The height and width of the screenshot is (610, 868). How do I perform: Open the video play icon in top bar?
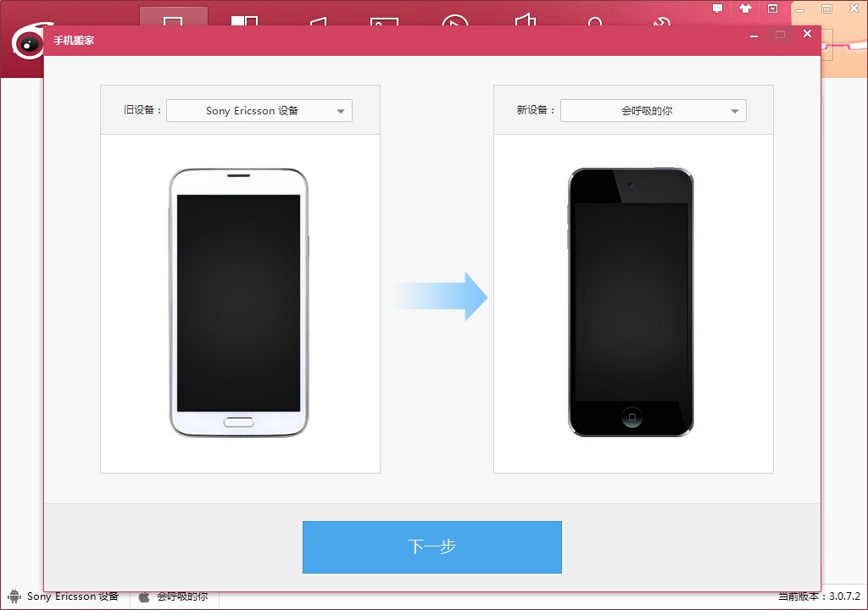tap(455, 19)
